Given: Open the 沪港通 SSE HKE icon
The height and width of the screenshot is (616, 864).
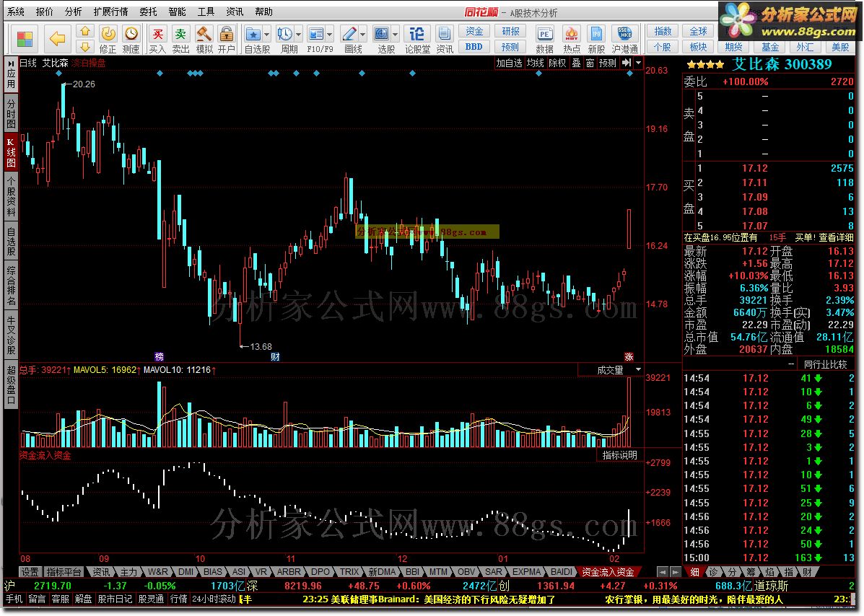Looking at the screenshot, I should point(624,34).
